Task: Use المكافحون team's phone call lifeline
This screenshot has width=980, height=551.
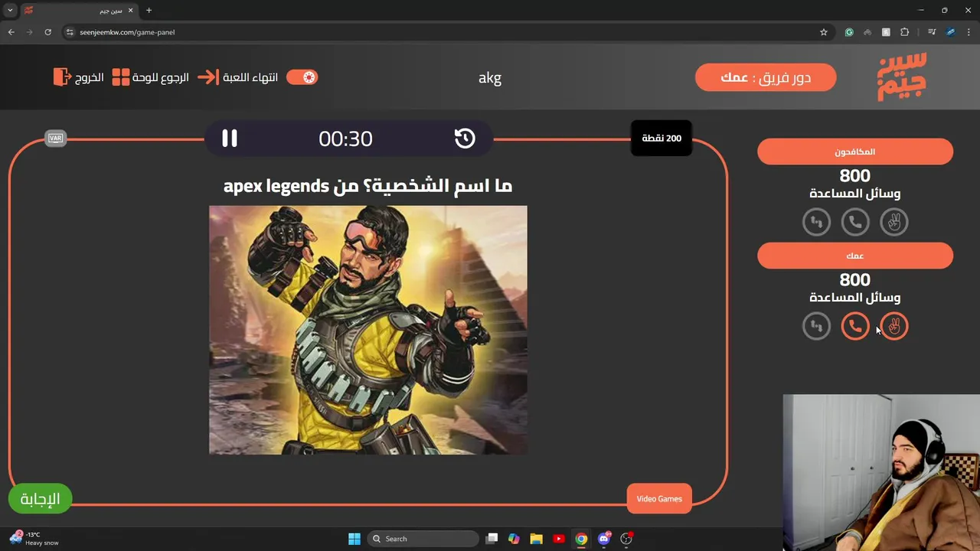Action: [855, 222]
